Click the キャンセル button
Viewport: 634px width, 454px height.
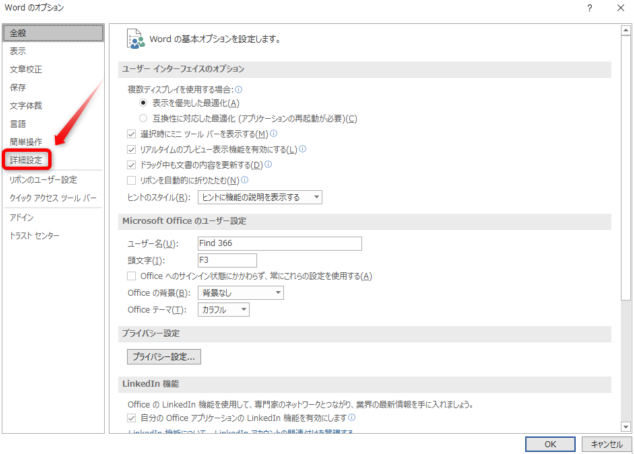tap(607, 444)
